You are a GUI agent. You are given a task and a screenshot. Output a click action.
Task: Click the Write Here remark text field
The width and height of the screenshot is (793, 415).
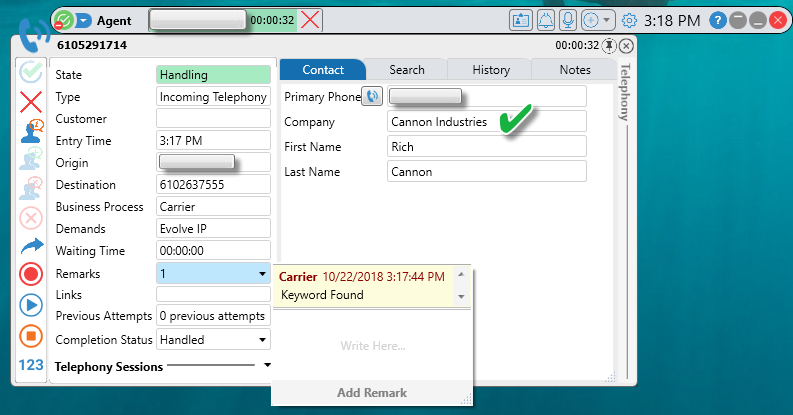(371, 346)
